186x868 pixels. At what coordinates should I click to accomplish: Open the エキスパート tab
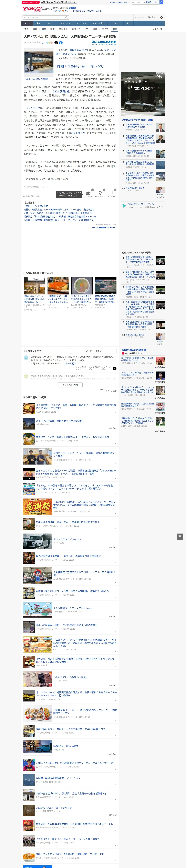(64, 24)
